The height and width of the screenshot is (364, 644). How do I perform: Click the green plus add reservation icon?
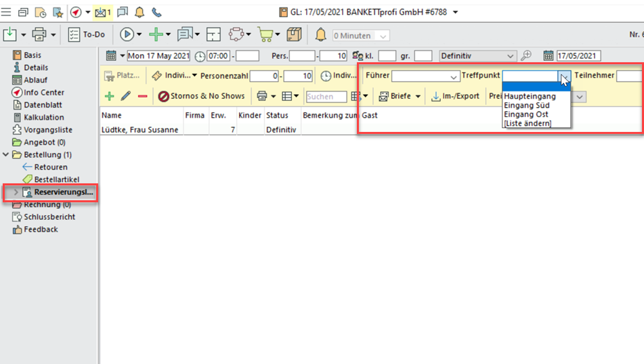pos(110,97)
